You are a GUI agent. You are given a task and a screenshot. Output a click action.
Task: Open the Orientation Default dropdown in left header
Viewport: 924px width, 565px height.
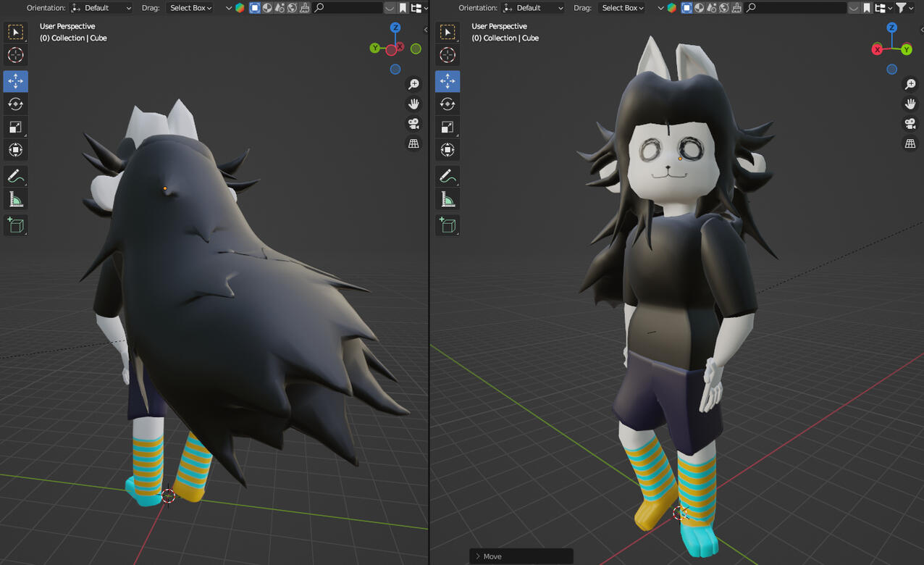[101, 8]
